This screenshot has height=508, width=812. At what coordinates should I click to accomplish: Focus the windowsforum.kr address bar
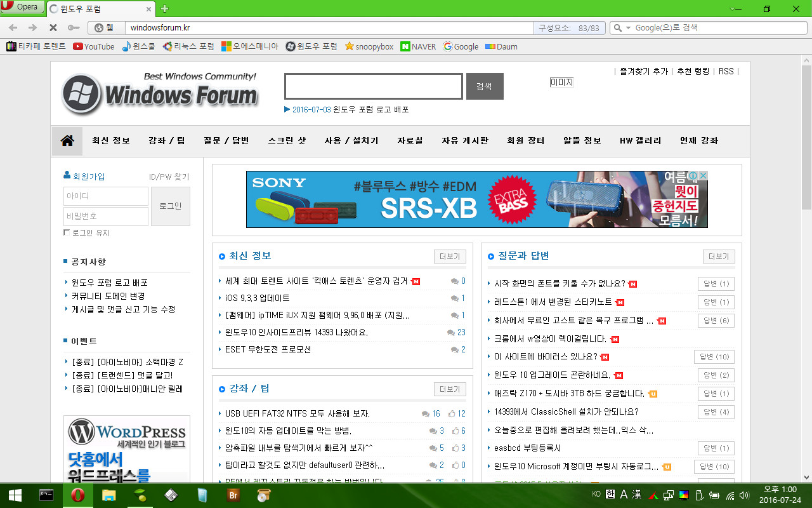330,28
